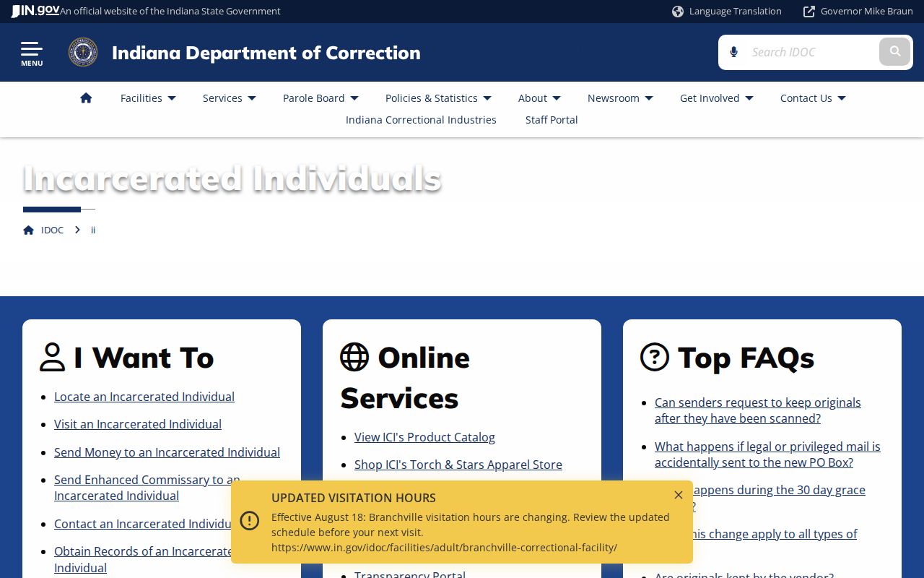Image resolution: width=924 pixels, height=578 pixels.
Task: Click the Branchville facility URL in alert
Action: (444, 548)
